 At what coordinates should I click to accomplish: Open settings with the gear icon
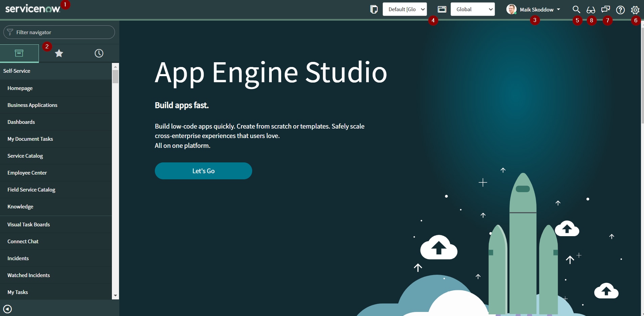pos(636,9)
